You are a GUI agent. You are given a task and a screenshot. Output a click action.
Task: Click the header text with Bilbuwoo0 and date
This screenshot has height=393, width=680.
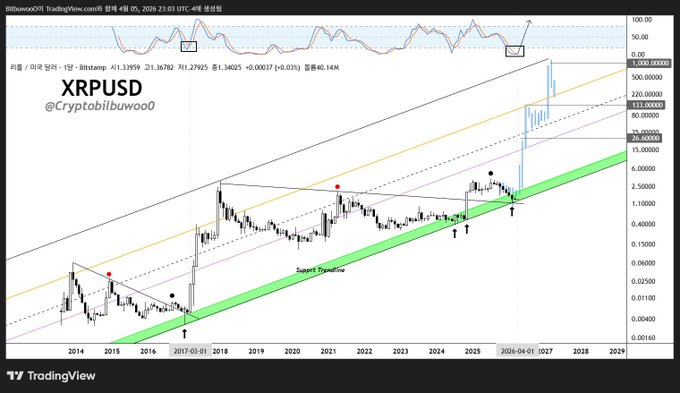point(114,8)
